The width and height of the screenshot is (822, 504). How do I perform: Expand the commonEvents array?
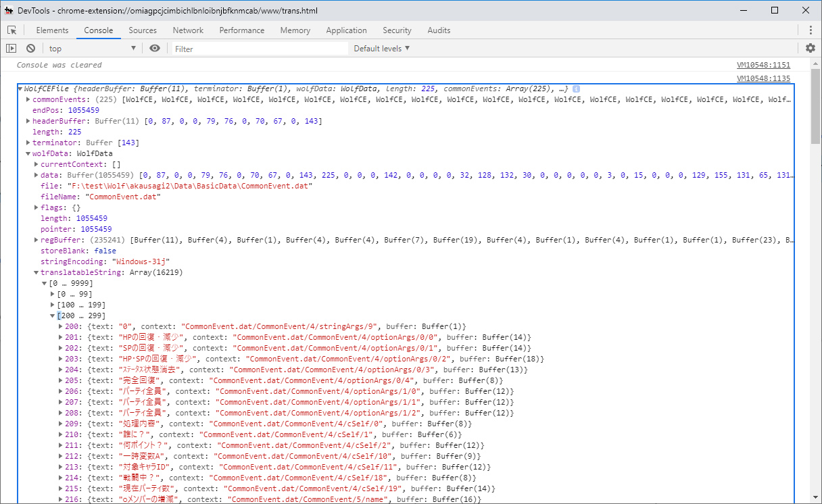pyautogui.click(x=28, y=100)
